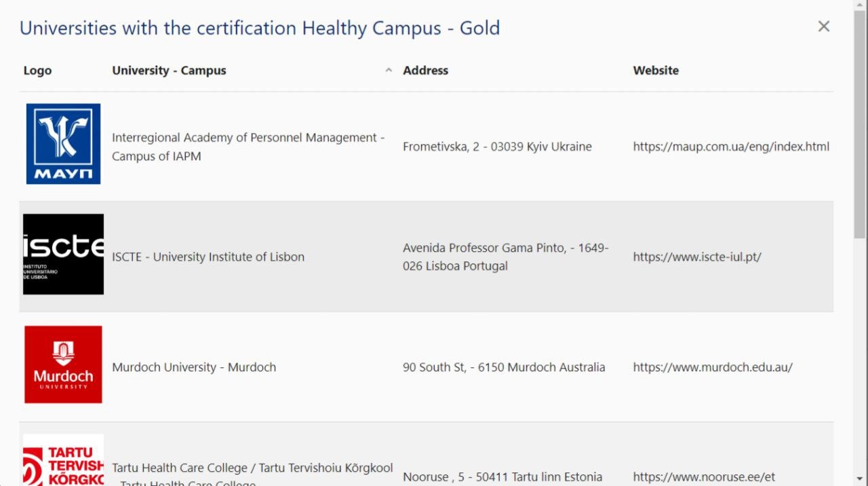
Task: Click the scrollbar down arrow
Action: point(860,479)
